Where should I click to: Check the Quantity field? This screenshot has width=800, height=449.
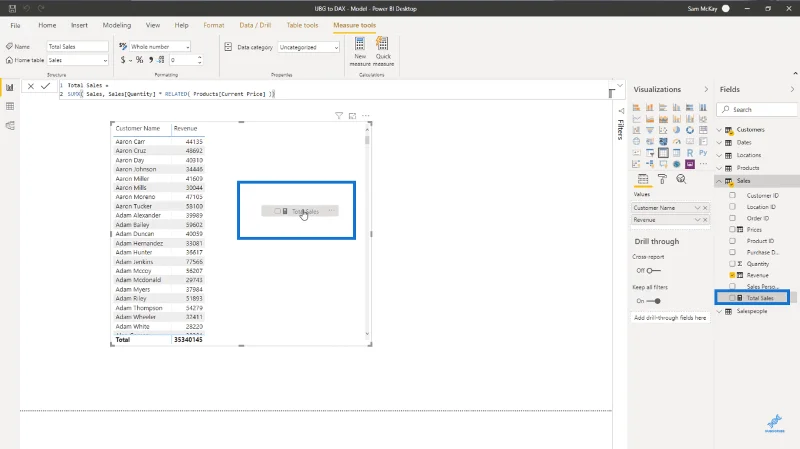point(732,264)
